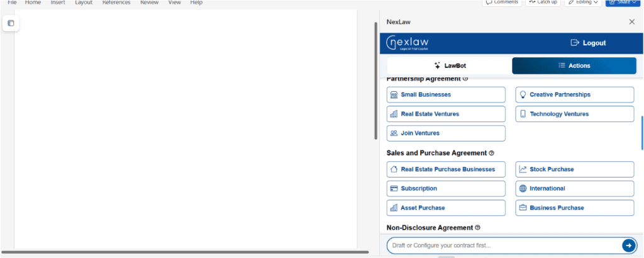Select the International sales agreement template
644x258 pixels.
[x=575, y=189]
